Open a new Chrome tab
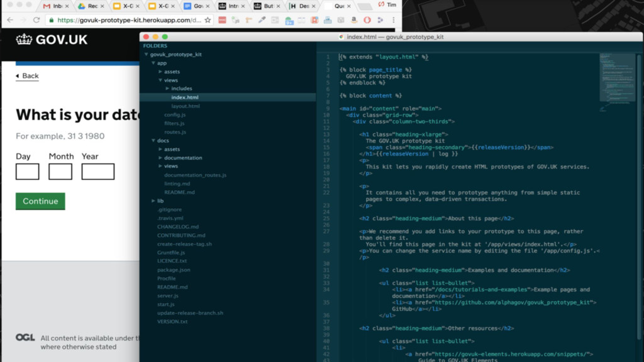The height and width of the screenshot is (362, 644). pos(365,6)
